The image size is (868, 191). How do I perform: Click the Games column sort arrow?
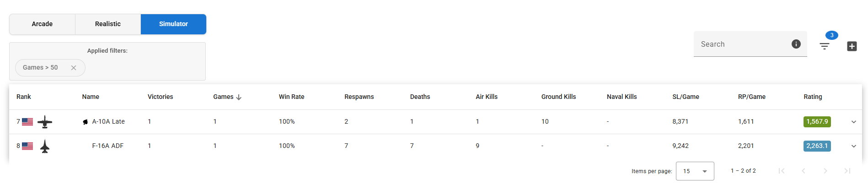click(x=239, y=97)
